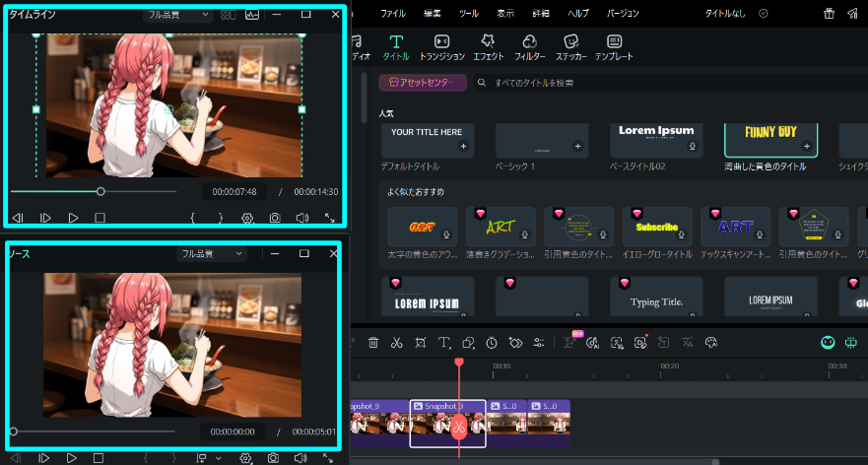Select the crop tool in timeline toolbar
The width and height of the screenshot is (868, 465).
[x=421, y=343]
